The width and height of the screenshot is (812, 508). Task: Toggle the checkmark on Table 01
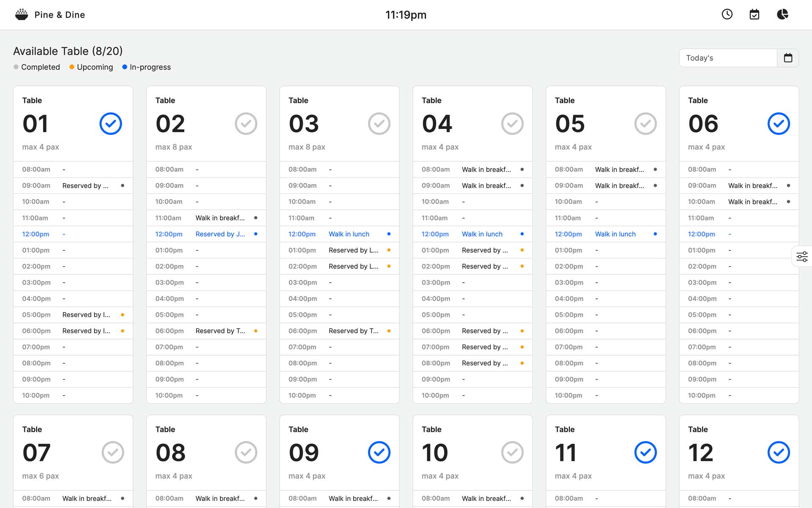pyautogui.click(x=111, y=124)
